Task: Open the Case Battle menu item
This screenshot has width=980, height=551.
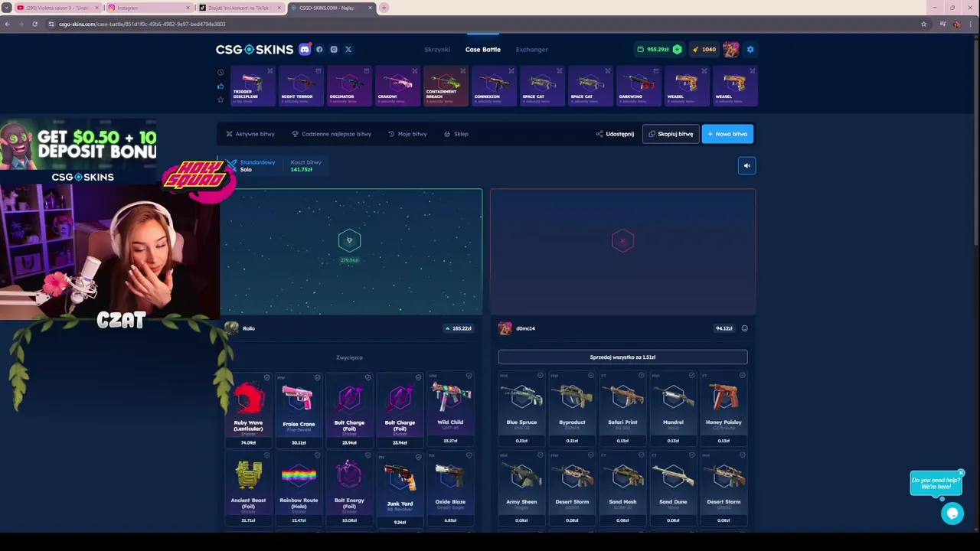Action: click(x=483, y=50)
